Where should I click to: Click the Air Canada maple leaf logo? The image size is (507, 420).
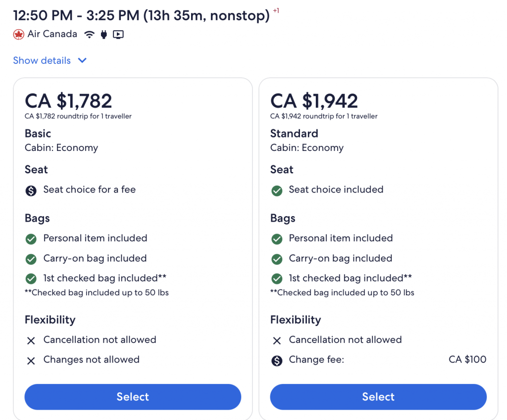pyautogui.click(x=19, y=35)
